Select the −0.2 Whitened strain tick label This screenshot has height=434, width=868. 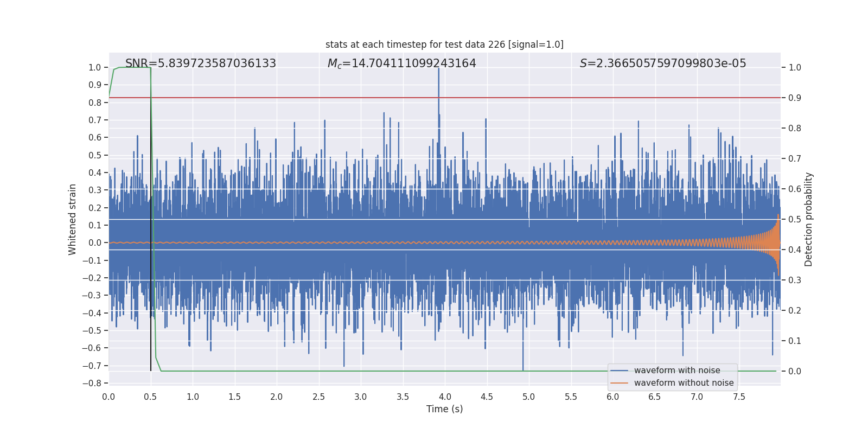(92, 278)
